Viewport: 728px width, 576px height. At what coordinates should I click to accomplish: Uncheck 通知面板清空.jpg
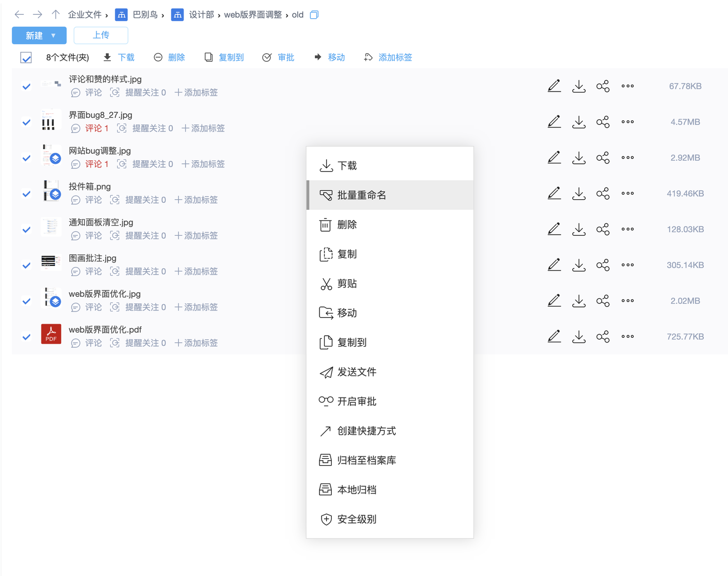point(26,230)
